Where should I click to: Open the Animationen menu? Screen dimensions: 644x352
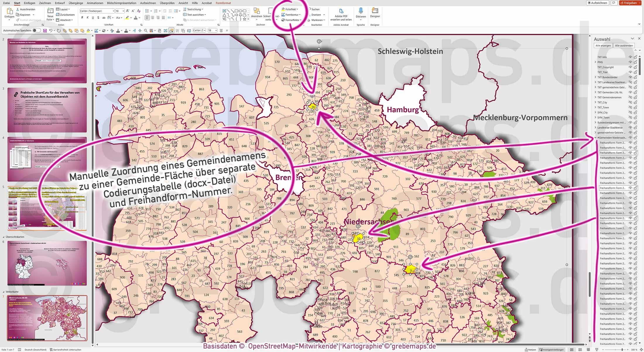[95, 3]
